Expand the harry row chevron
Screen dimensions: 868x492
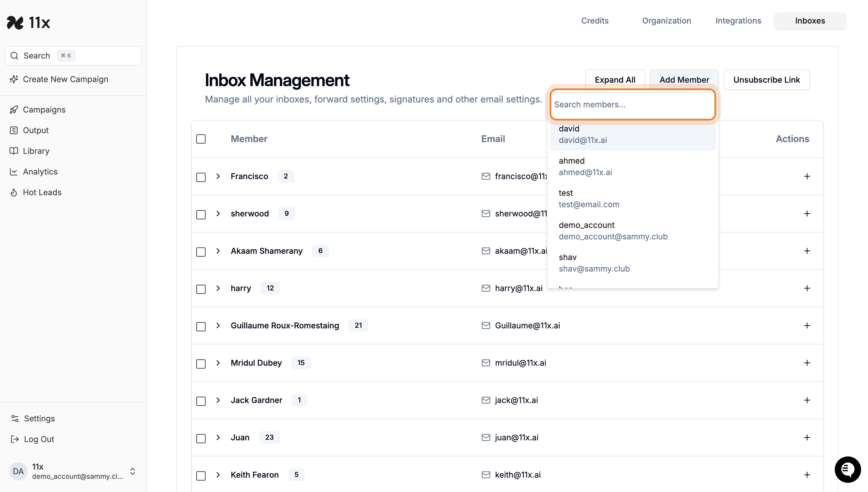pyautogui.click(x=218, y=288)
